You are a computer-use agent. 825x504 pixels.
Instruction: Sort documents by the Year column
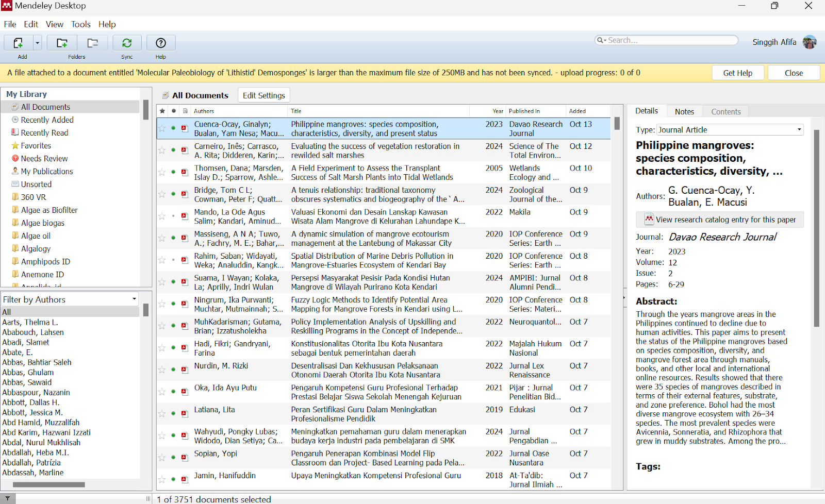point(488,111)
